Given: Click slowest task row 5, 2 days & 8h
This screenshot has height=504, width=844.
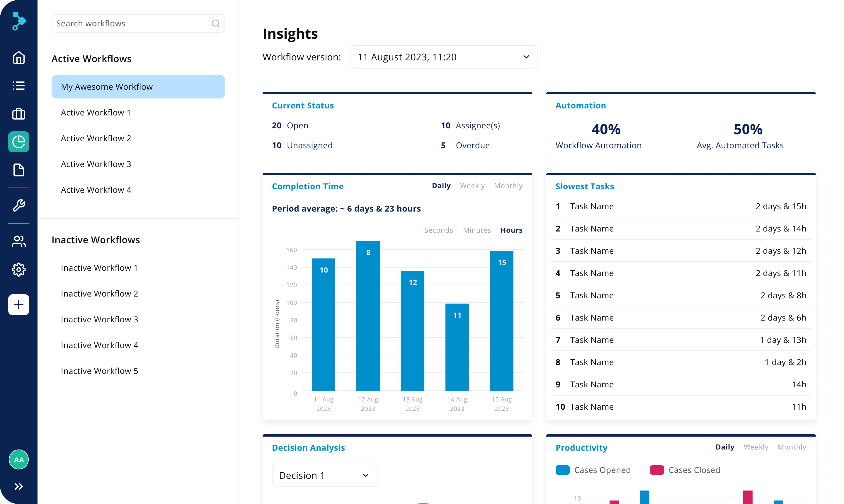Looking at the screenshot, I should (x=681, y=295).
